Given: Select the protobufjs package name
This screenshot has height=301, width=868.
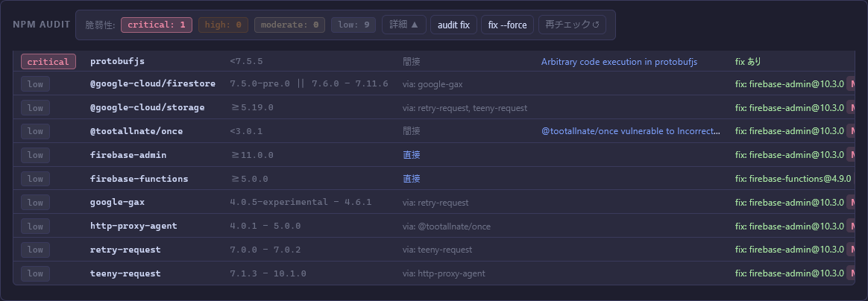Looking at the screenshot, I should point(118,62).
